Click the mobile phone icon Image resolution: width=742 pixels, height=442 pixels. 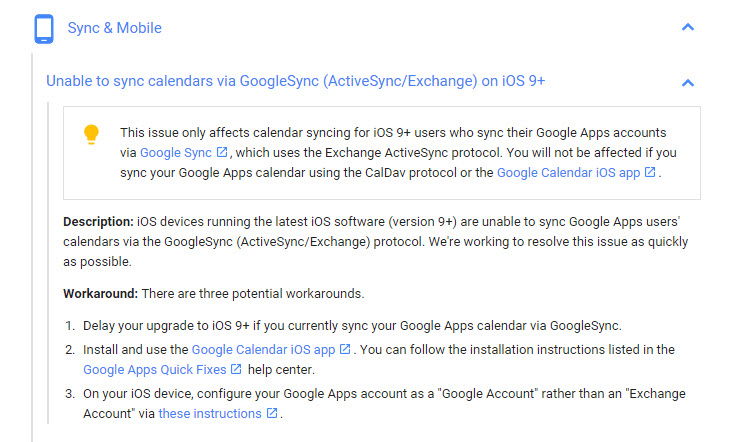point(44,28)
